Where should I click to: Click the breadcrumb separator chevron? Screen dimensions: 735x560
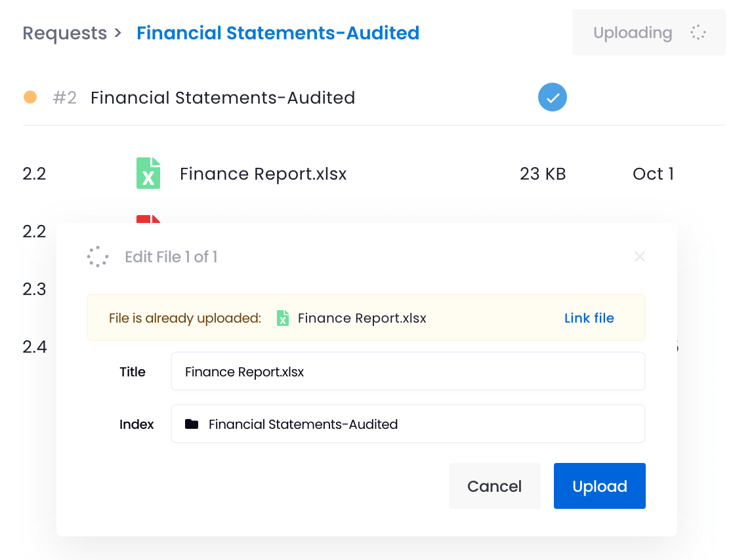(x=118, y=32)
